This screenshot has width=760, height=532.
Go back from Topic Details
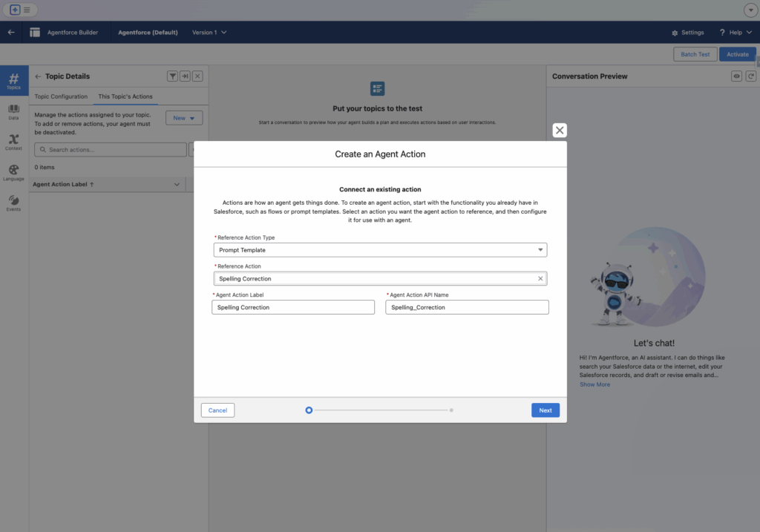point(38,76)
